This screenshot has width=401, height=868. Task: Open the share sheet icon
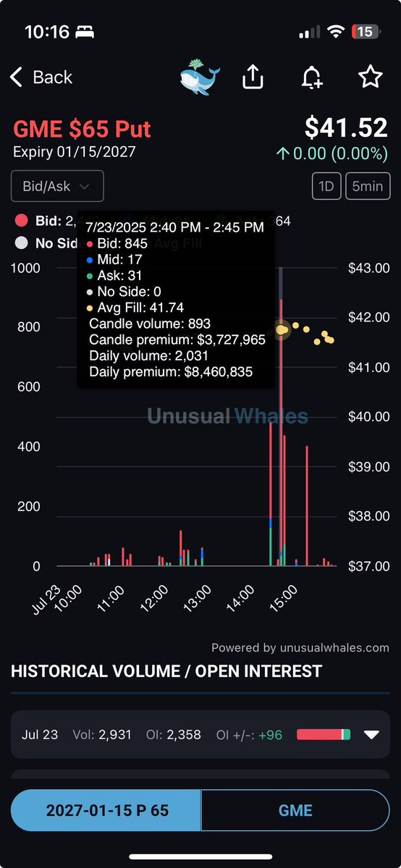(x=253, y=77)
